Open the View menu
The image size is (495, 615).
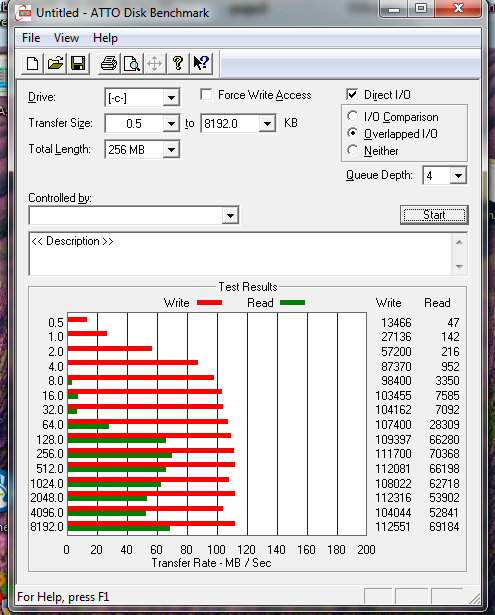click(66, 38)
